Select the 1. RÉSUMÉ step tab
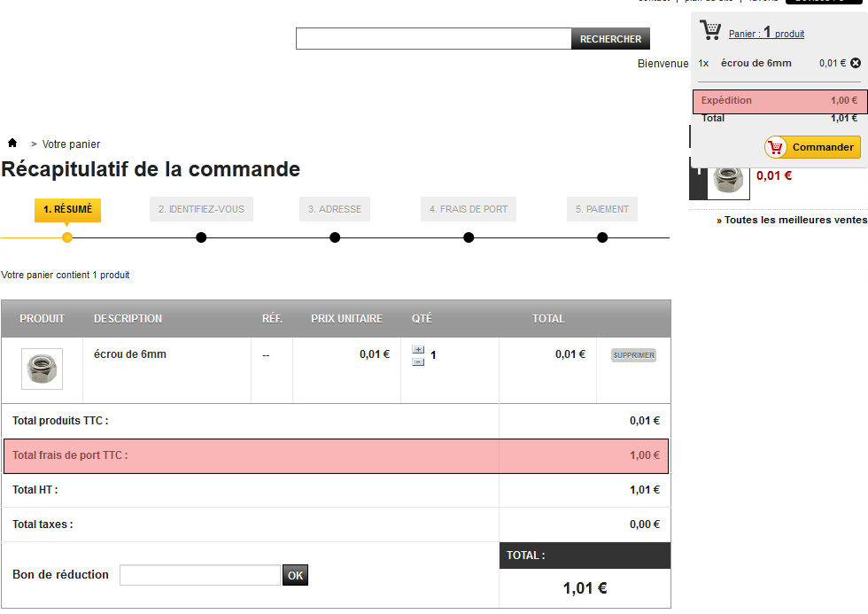This screenshot has height=614, width=868. click(67, 210)
